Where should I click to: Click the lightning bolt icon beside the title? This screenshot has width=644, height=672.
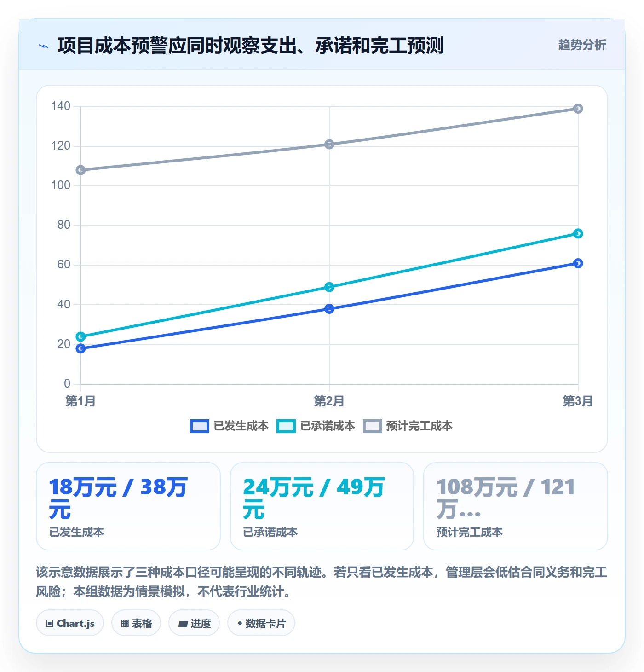pyautogui.click(x=44, y=46)
